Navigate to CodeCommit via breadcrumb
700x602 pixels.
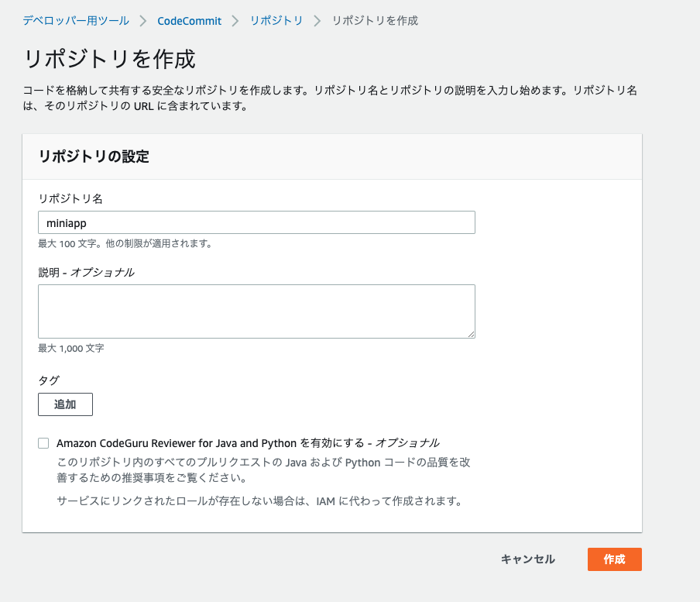(x=189, y=22)
